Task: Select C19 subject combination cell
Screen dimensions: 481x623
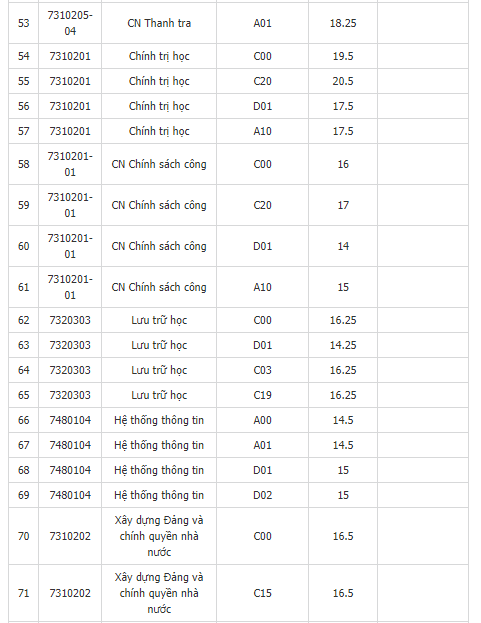Action: click(x=262, y=395)
